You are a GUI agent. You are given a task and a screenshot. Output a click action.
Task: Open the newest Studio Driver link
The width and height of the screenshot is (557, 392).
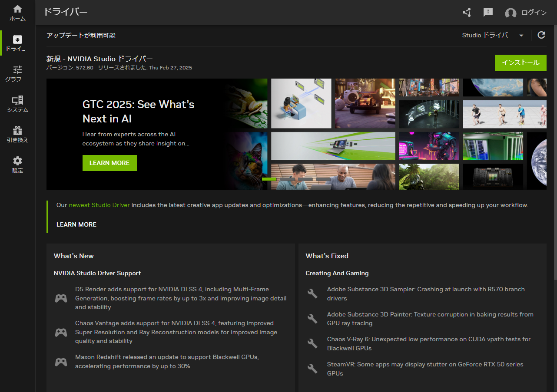pos(99,205)
